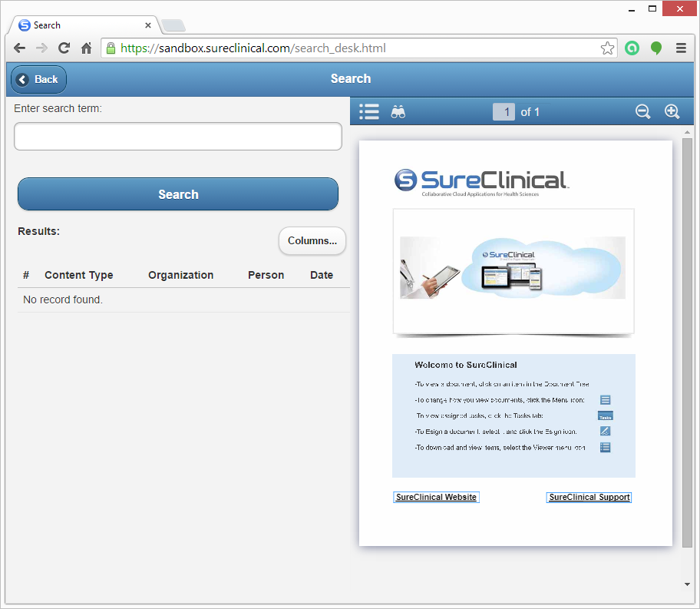Click the Esign icon in welcome panel
700x609 pixels.
click(x=606, y=431)
